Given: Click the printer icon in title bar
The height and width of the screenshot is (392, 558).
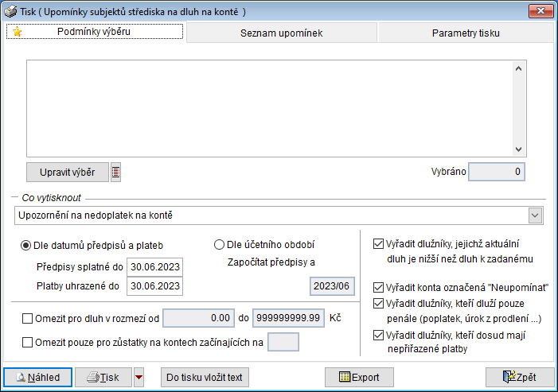Looking at the screenshot, I should click(x=10, y=12).
